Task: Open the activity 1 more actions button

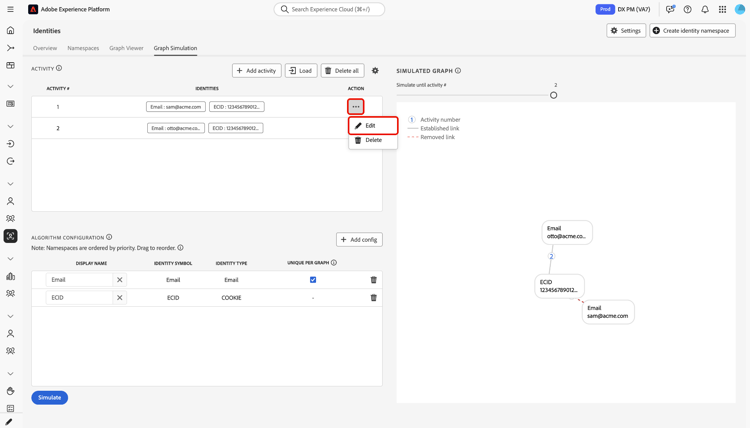Action: pos(356,107)
